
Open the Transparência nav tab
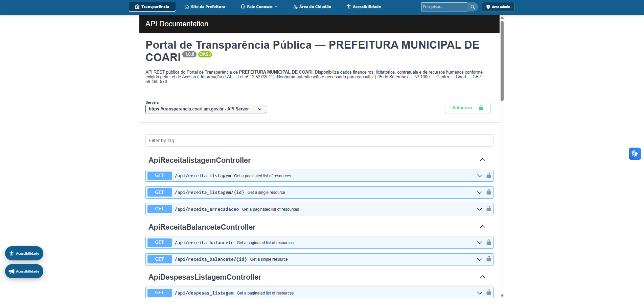pos(152,7)
